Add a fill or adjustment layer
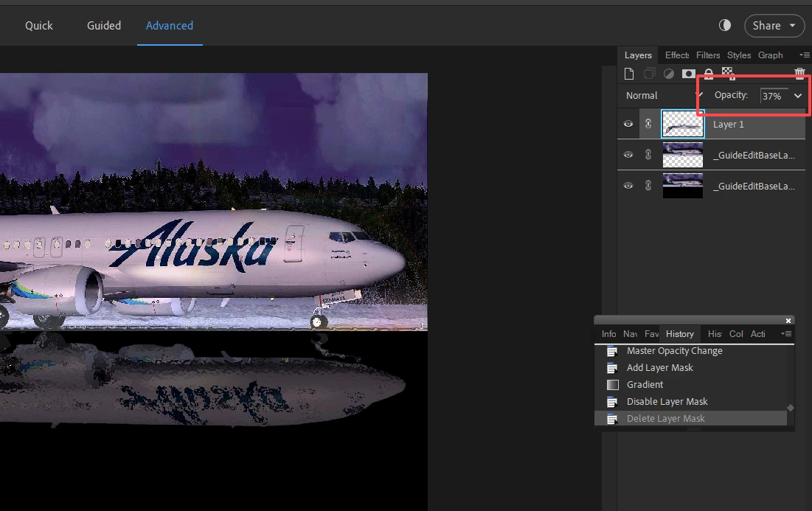The width and height of the screenshot is (812, 511). (x=668, y=74)
